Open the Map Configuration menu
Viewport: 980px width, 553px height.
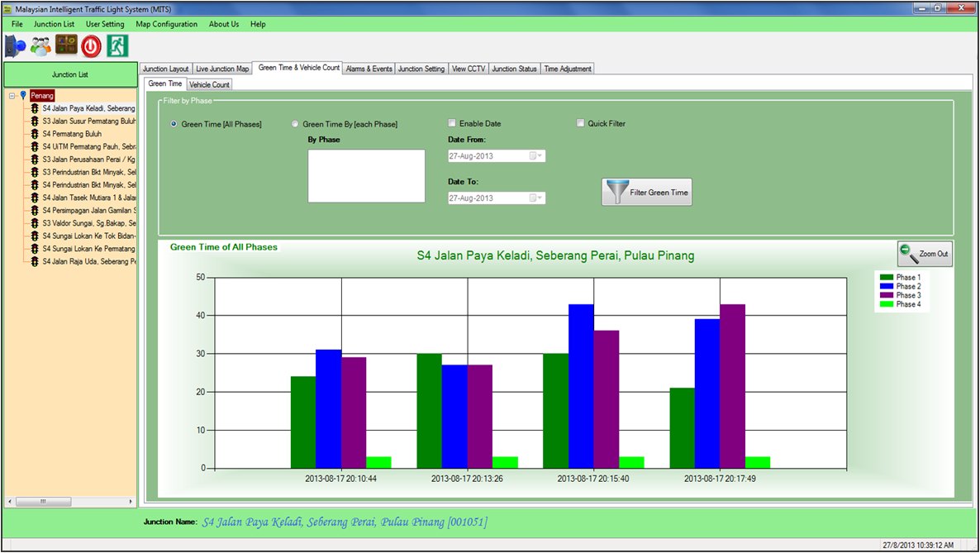[166, 24]
